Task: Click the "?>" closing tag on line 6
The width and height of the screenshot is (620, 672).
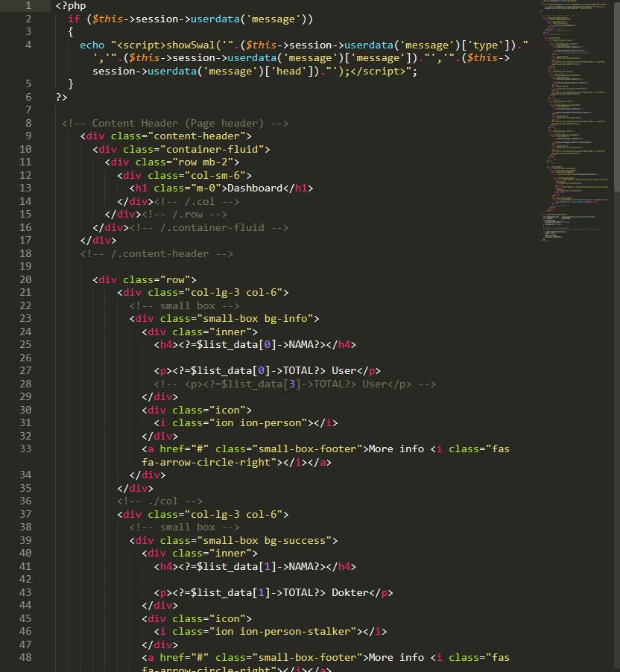Action: [61, 98]
